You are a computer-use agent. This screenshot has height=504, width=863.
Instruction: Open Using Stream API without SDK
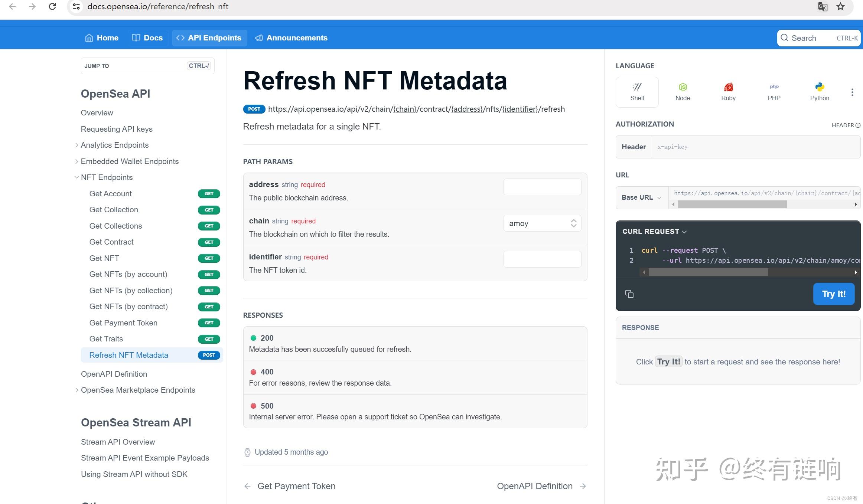(134, 474)
